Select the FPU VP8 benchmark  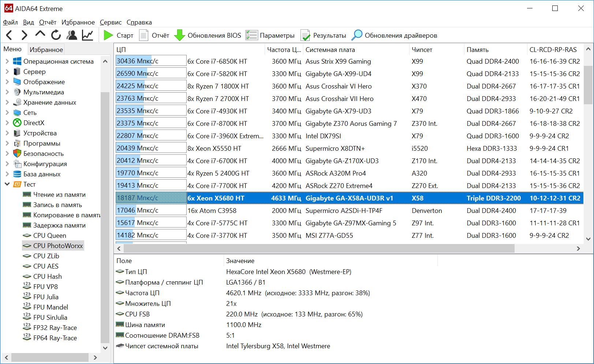point(45,287)
